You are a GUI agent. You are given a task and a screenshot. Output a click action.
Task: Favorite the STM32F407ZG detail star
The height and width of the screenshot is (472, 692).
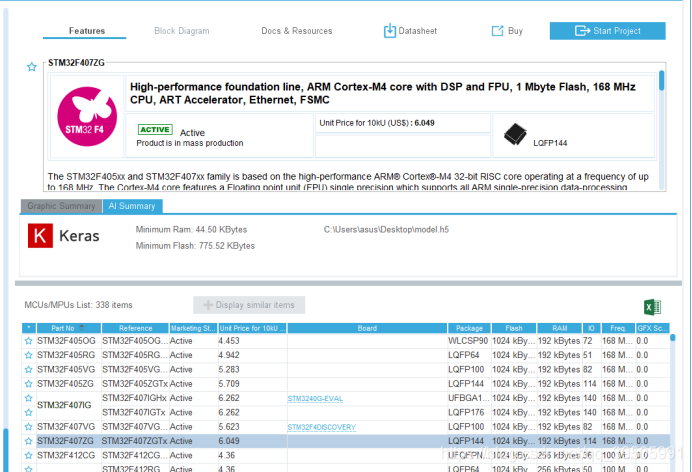[32, 67]
